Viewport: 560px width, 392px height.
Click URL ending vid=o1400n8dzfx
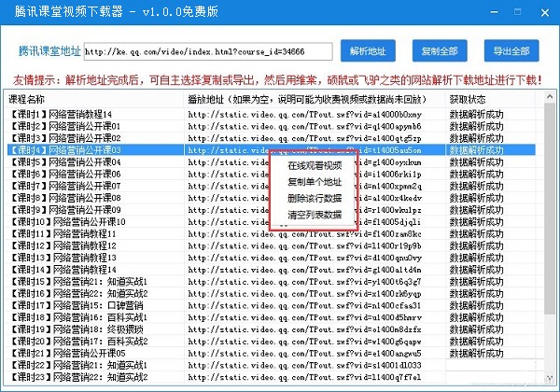point(304,329)
